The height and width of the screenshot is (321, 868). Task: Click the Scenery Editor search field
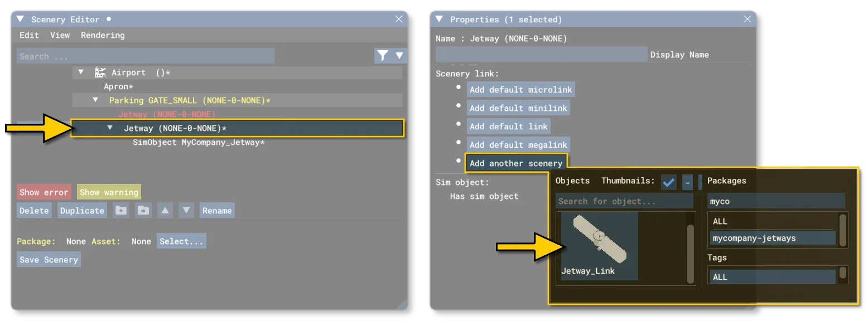tap(146, 56)
